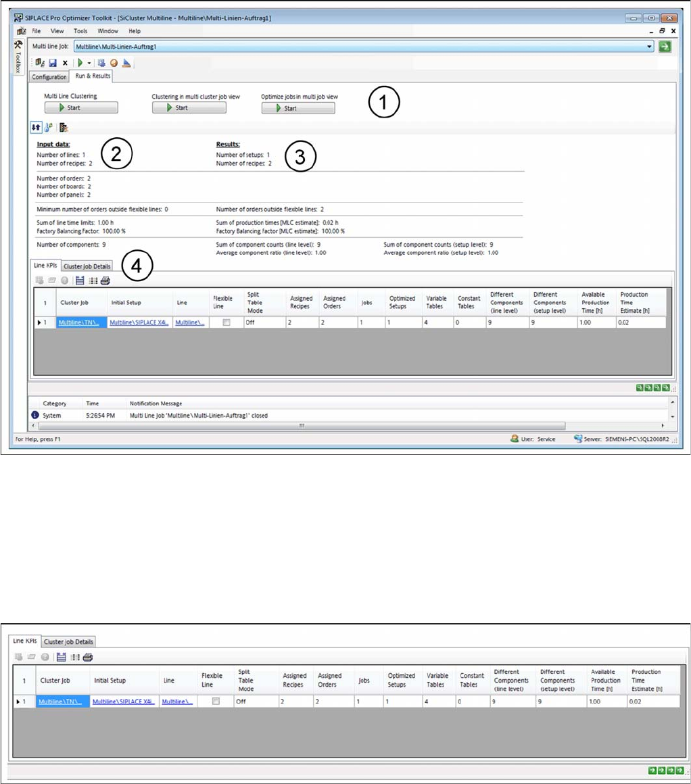Click the Optimized Setups column header in main table
The image size is (691, 784).
point(403,303)
